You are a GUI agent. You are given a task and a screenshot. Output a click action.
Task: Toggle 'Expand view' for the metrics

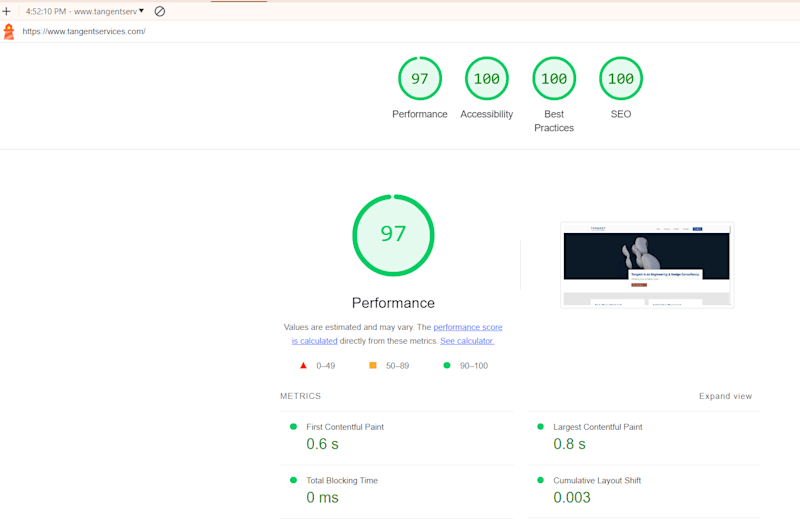726,396
